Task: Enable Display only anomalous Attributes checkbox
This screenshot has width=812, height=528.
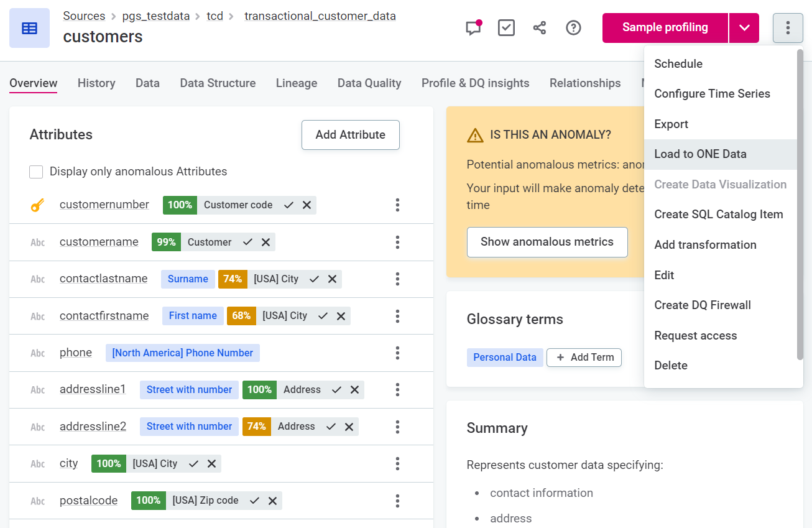Action: pyautogui.click(x=36, y=172)
